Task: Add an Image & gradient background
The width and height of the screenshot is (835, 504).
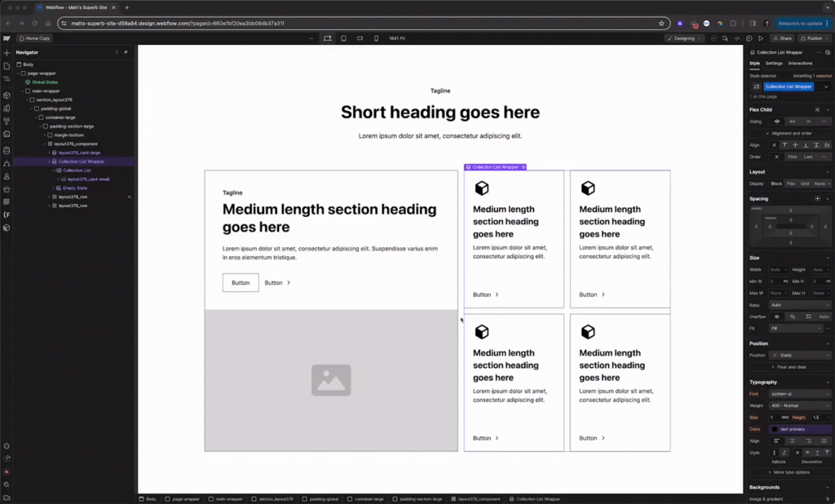Action: pos(828,499)
